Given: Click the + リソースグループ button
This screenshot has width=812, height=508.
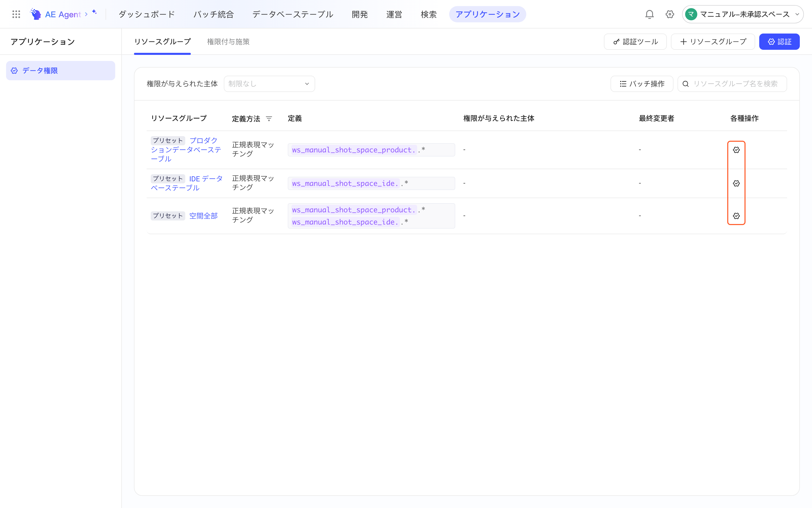Looking at the screenshot, I should tap(713, 42).
